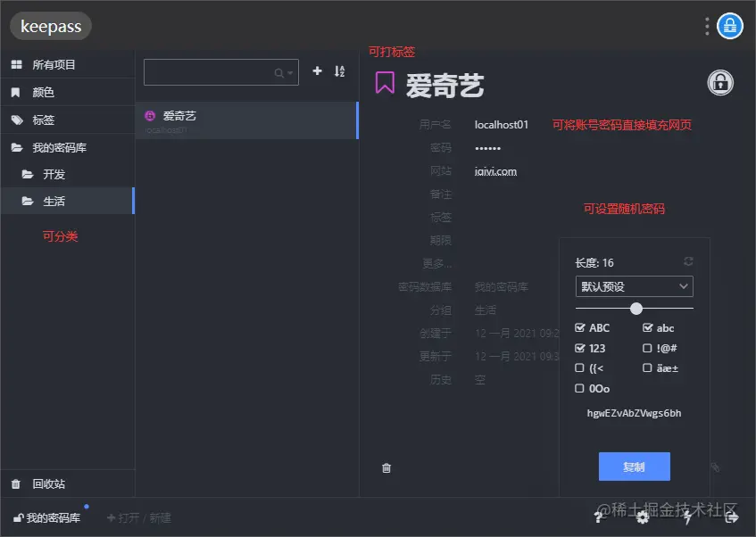The width and height of the screenshot is (756, 537).
Task: Open help with the question mark icon
Action: coord(598,517)
